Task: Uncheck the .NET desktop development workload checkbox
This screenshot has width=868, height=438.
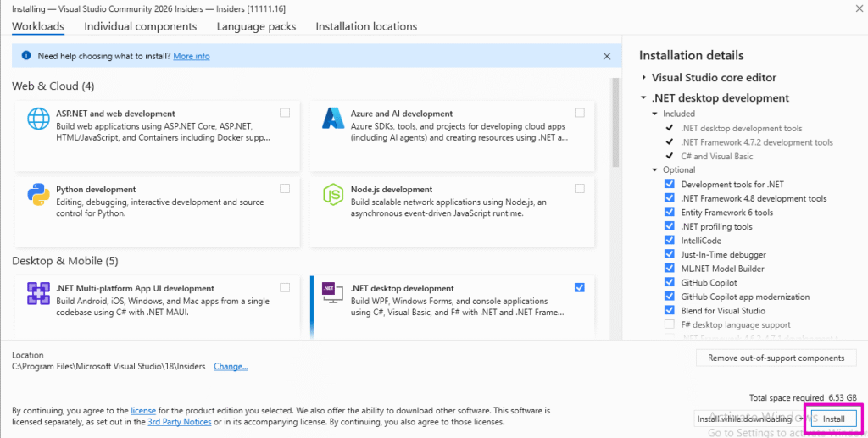Action: (x=579, y=287)
